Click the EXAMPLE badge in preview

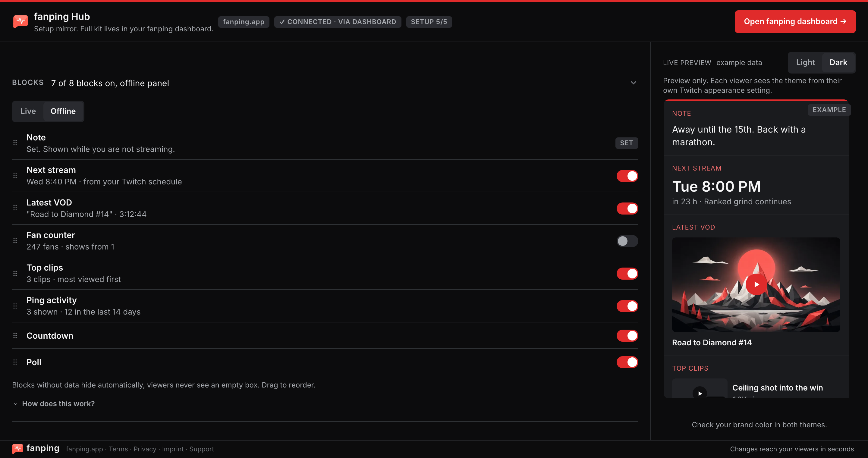(829, 110)
